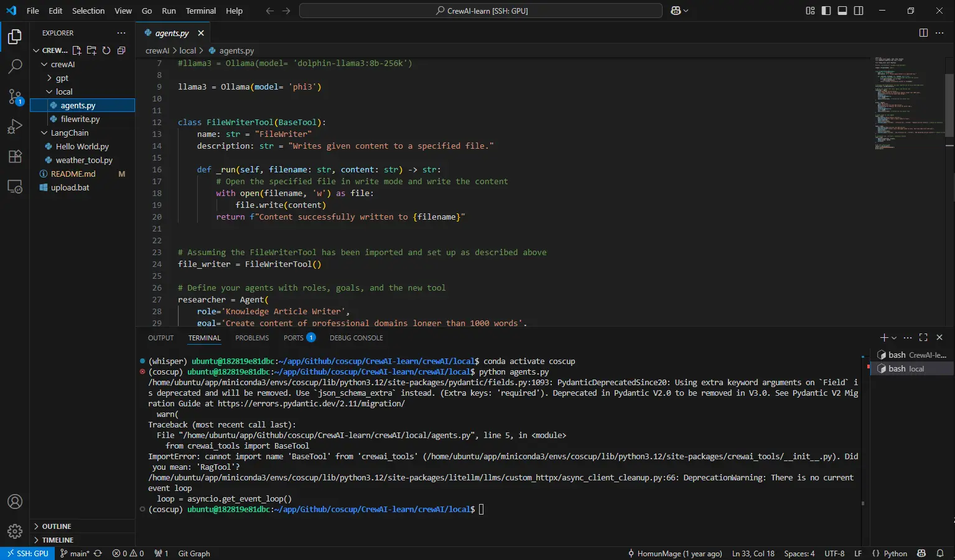Refresh the Explorer file tree
This screenshot has width=955, height=560.
tap(106, 50)
